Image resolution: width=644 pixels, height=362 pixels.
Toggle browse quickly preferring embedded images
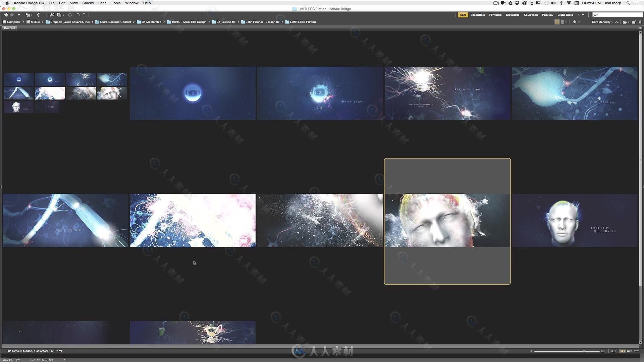tap(557, 22)
